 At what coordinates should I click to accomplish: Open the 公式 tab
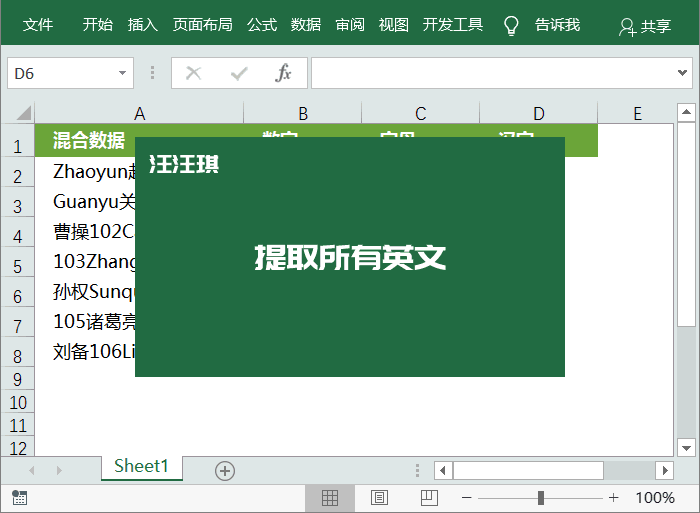pos(262,25)
